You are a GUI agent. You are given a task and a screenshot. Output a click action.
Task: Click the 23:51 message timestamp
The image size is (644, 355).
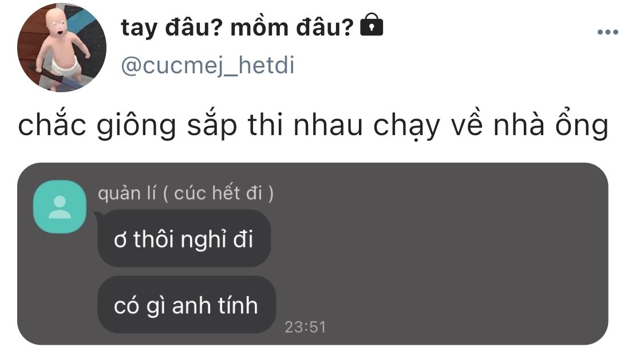(x=305, y=327)
